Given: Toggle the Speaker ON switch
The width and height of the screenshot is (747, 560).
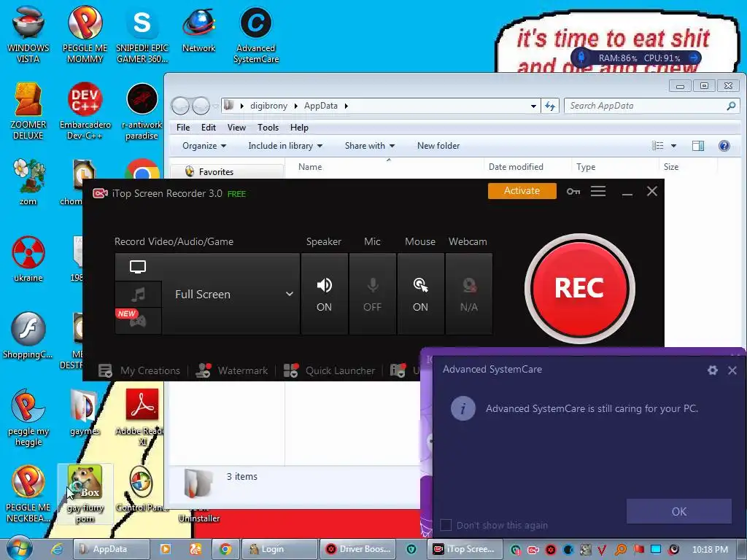Looking at the screenshot, I should coord(324,294).
